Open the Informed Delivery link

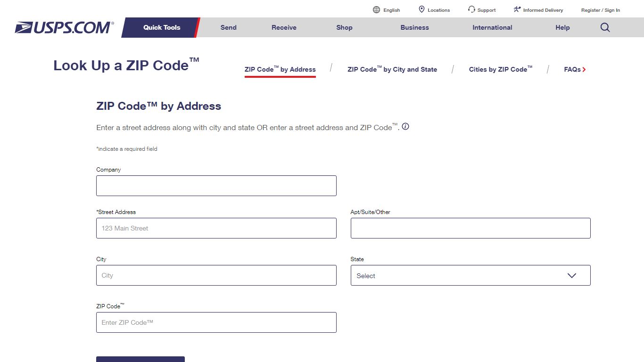[x=543, y=10]
